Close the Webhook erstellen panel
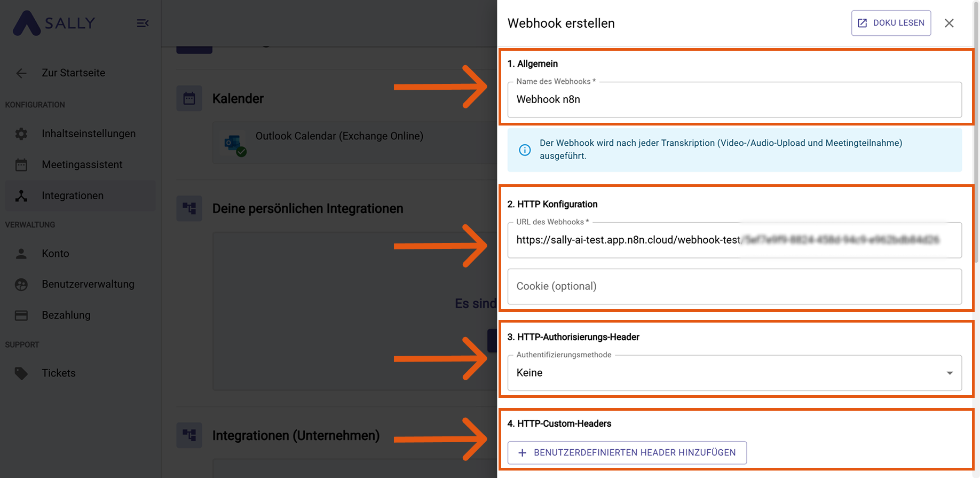 click(949, 23)
